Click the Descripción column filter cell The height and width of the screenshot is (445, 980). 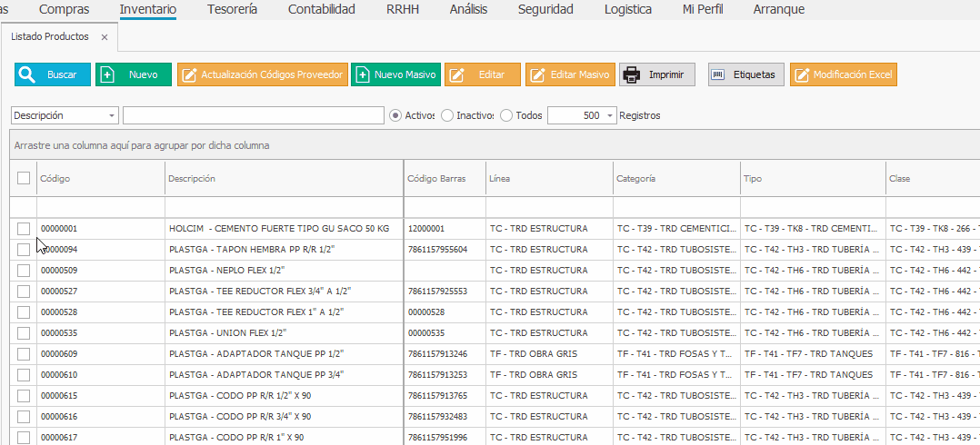[285, 207]
